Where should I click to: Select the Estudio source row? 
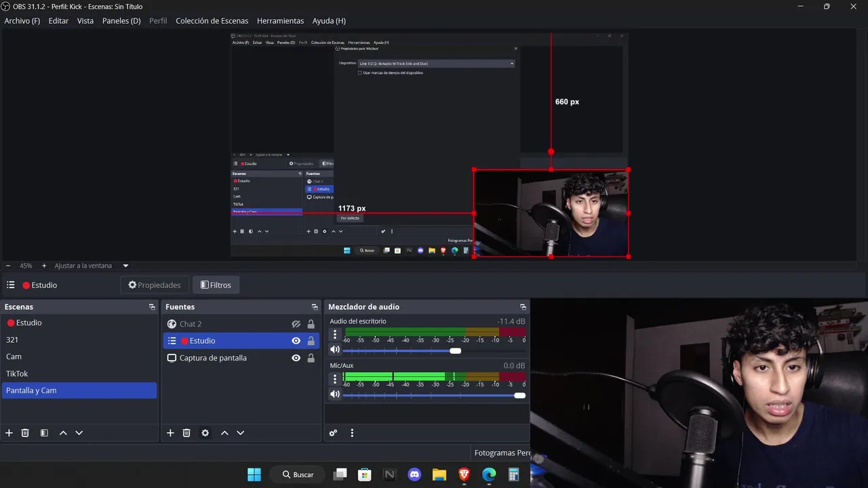(x=241, y=341)
